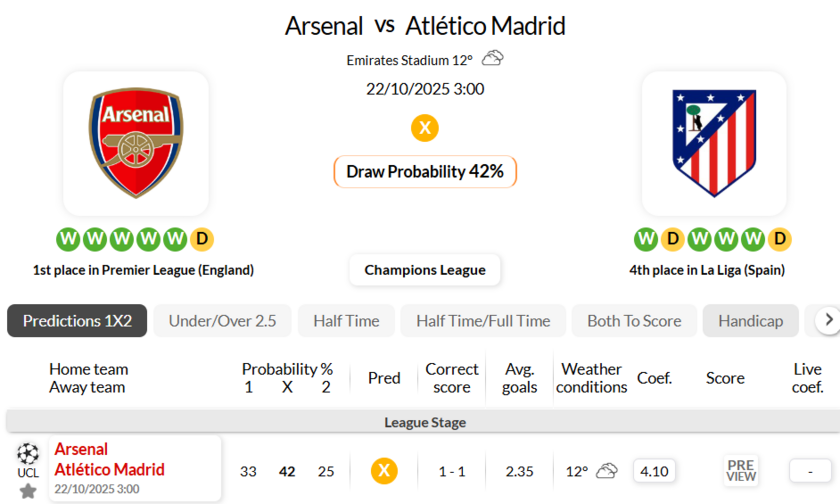Click the Champions League button
The width and height of the screenshot is (840, 504).
[x=425, y=270]
